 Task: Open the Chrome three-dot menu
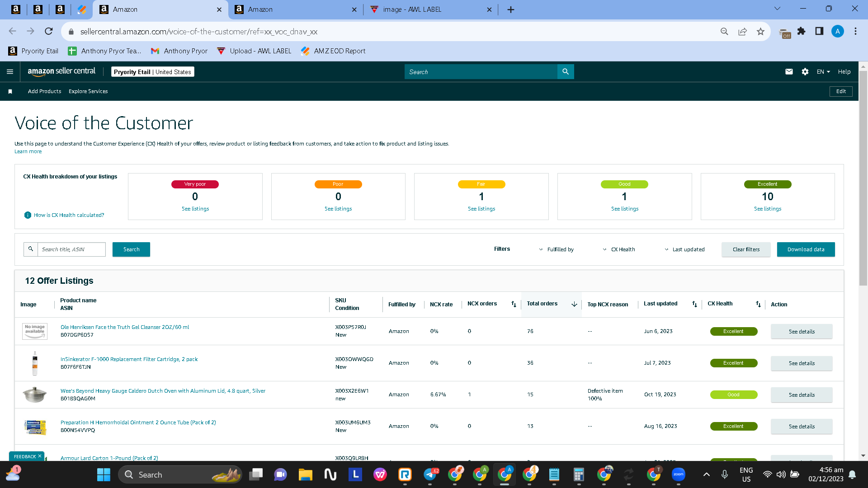[855, 31]
